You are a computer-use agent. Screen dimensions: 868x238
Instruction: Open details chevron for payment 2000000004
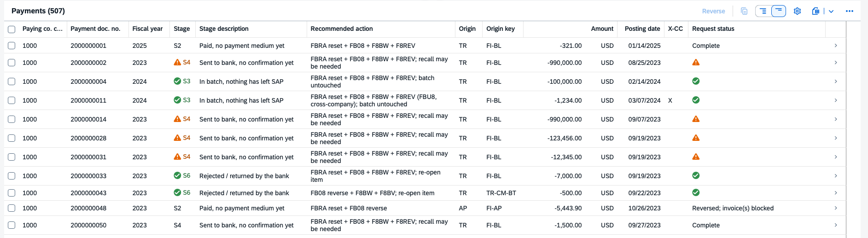click(836, 81)
